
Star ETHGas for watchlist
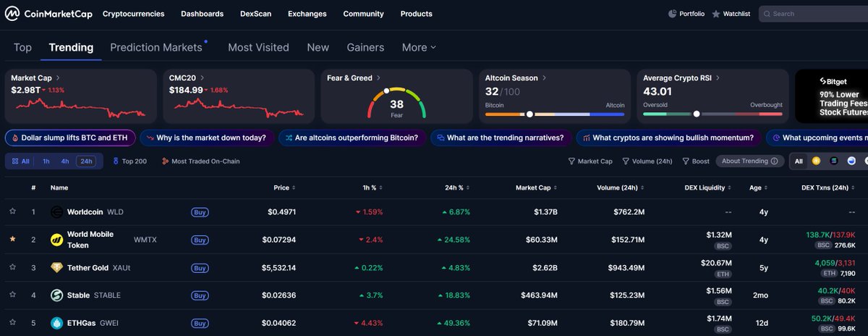pyautogui.click(x=12, y=323)
